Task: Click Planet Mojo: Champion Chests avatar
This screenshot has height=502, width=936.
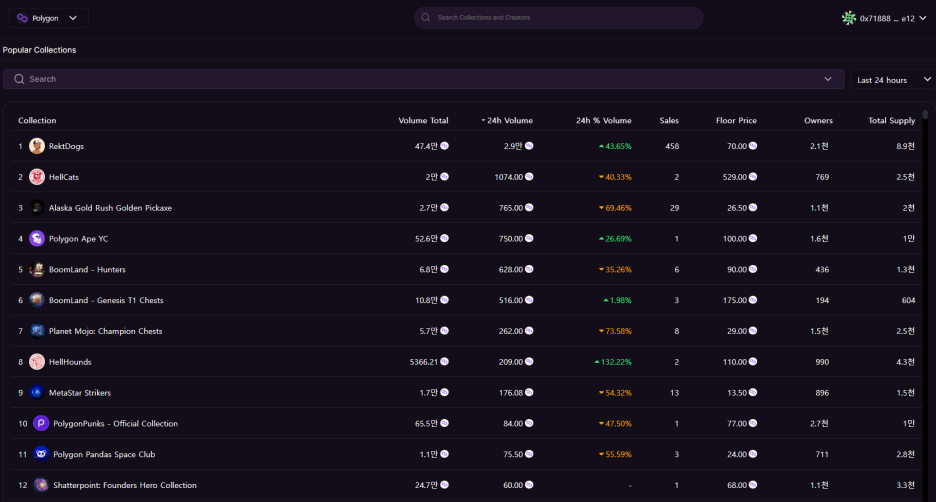Action: tap(37, 331)
